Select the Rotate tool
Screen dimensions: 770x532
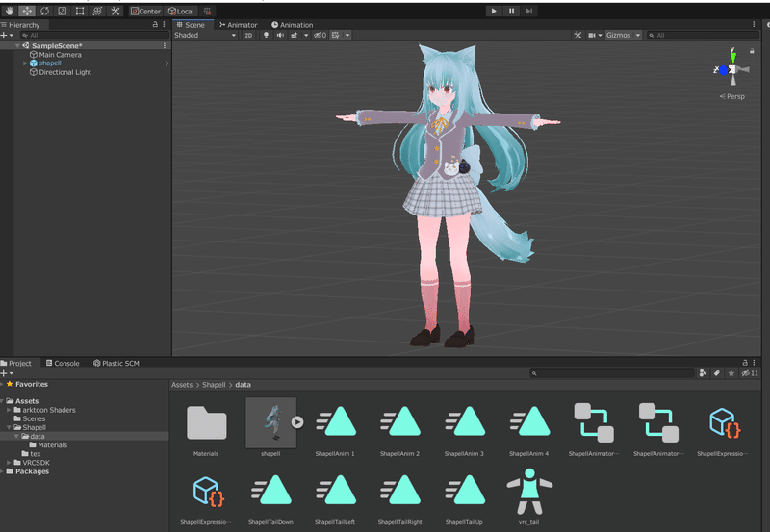click(x=44, y=11)
